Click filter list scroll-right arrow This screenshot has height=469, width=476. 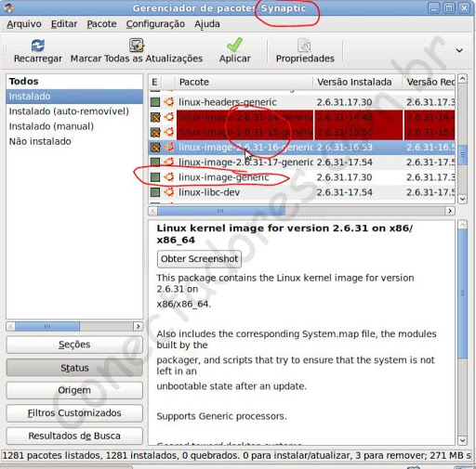coord(138,326)
